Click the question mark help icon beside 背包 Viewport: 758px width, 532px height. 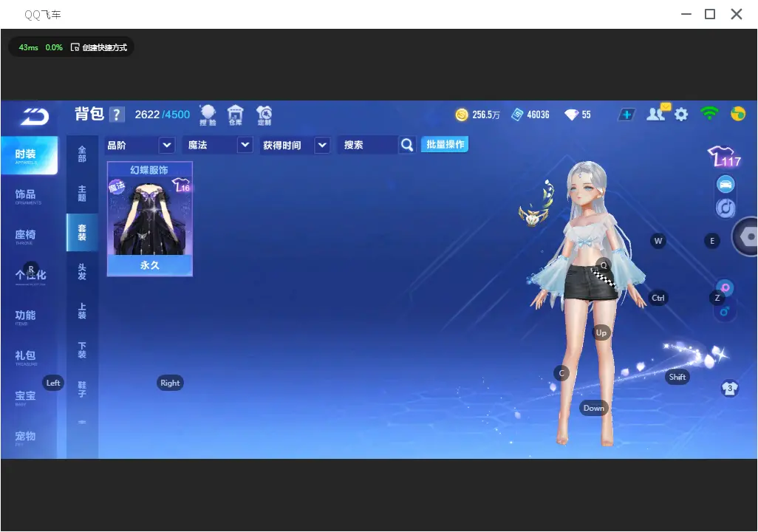click(117, 115)
